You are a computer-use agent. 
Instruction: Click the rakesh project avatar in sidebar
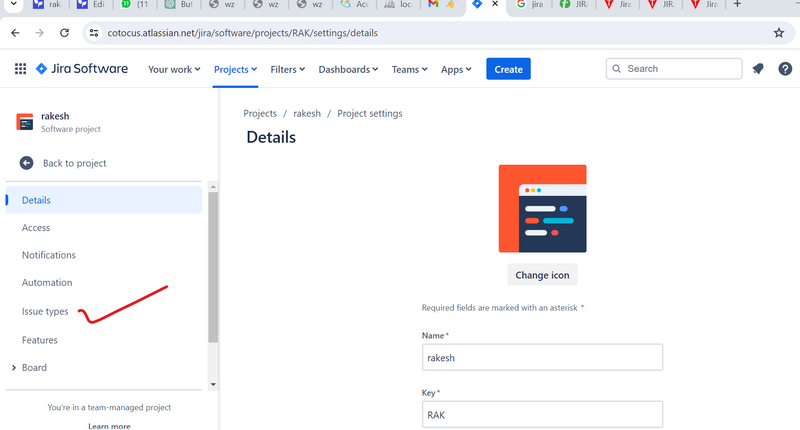pyautogui.click(x=25, y=122)
